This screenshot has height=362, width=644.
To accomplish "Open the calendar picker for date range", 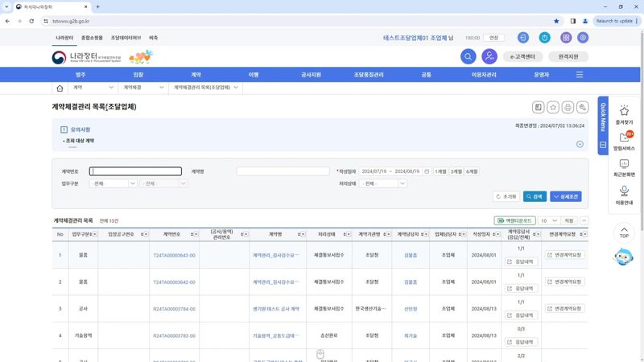I will click(427, 171).
